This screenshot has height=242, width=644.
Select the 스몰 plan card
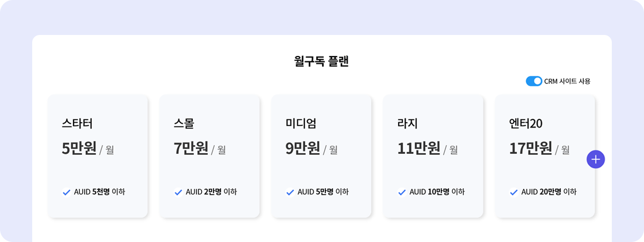[210, 156]
